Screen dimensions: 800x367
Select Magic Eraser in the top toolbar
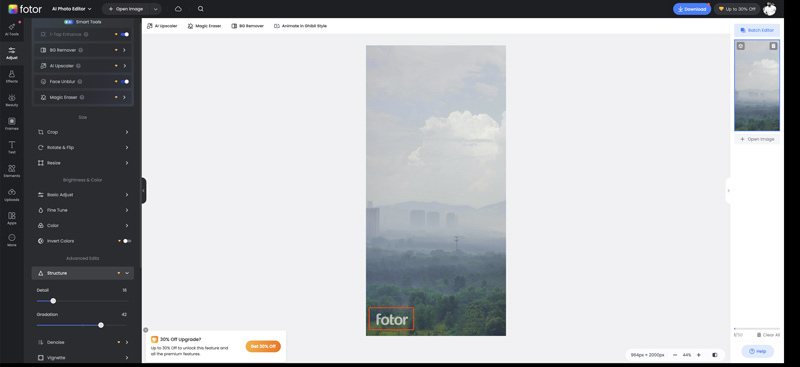pyautogui.click(x=204, y=26)
